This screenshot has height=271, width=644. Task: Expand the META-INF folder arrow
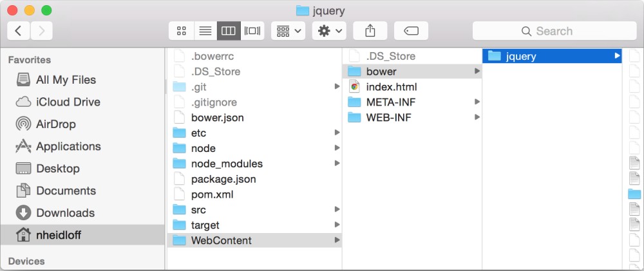click(477, 102)
